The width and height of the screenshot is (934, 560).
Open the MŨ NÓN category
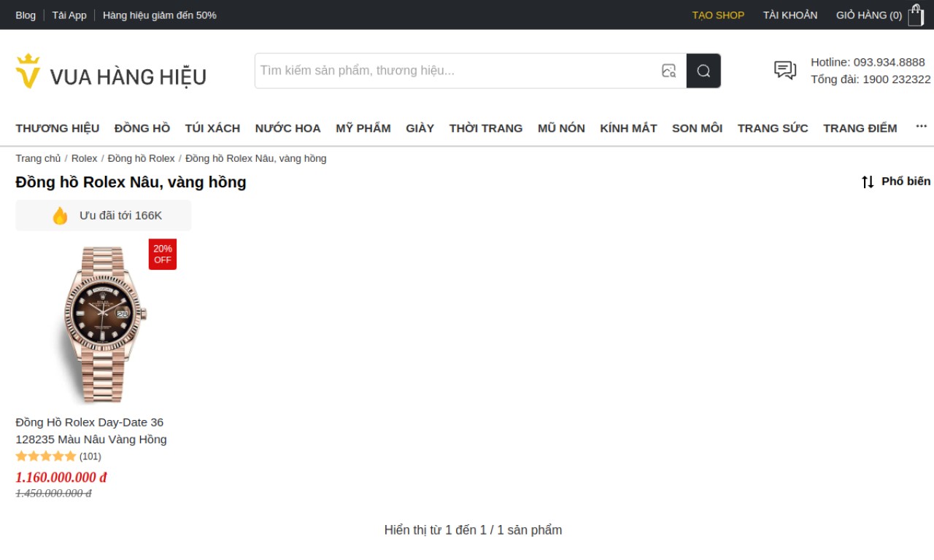pos(561,128)
